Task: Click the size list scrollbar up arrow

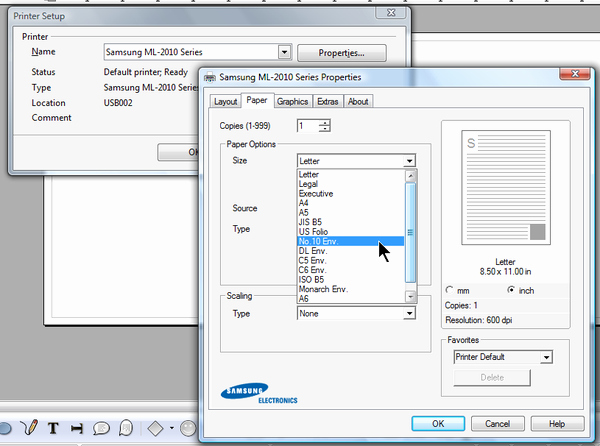Action: pyautogui.click(x=410, y=176)
